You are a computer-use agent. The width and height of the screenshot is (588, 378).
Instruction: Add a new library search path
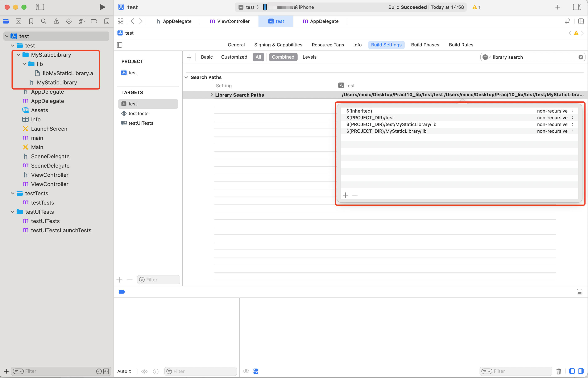345,195
